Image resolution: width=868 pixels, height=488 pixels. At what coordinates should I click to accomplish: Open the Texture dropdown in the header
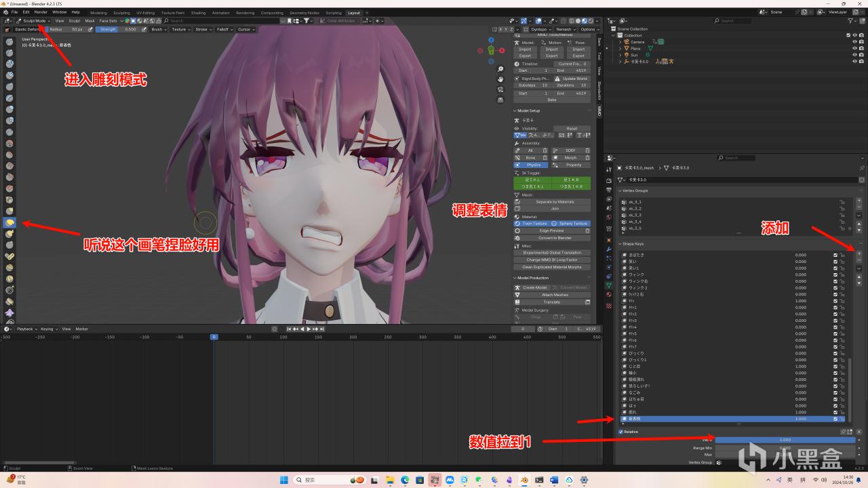click(x=180, y=30)
